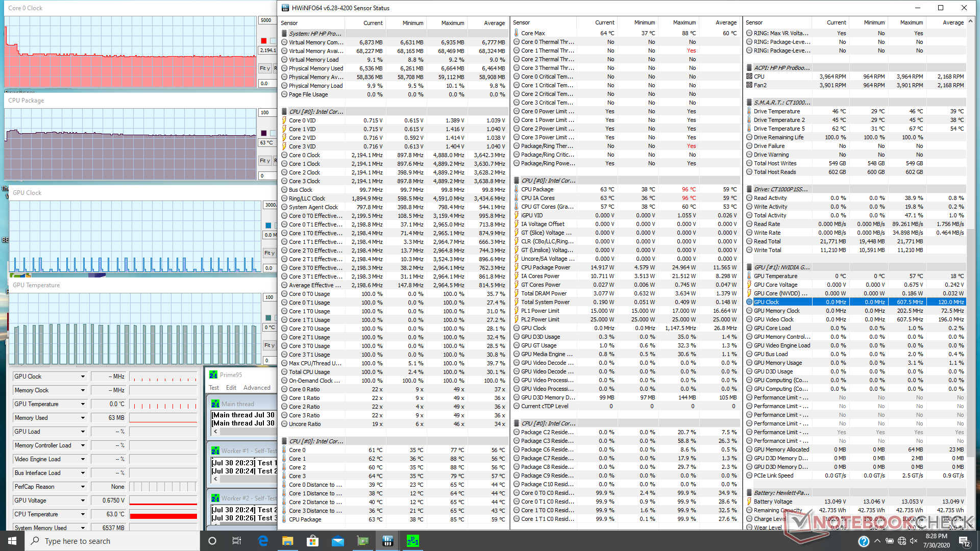Image resolution: width=980 pixels, height=551 pixels.
Task: Click the Worker #1 window icon
Action: click(x=215, y=451)
